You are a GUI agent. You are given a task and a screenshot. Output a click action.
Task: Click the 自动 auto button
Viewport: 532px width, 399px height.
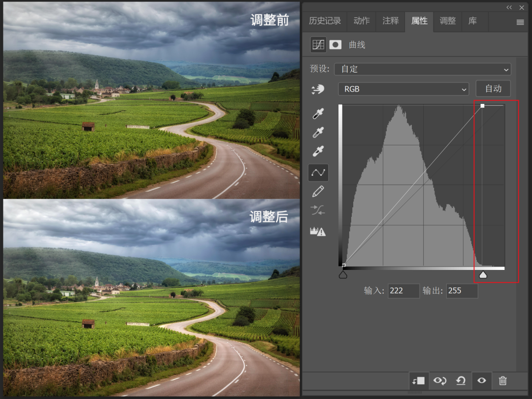493,89
